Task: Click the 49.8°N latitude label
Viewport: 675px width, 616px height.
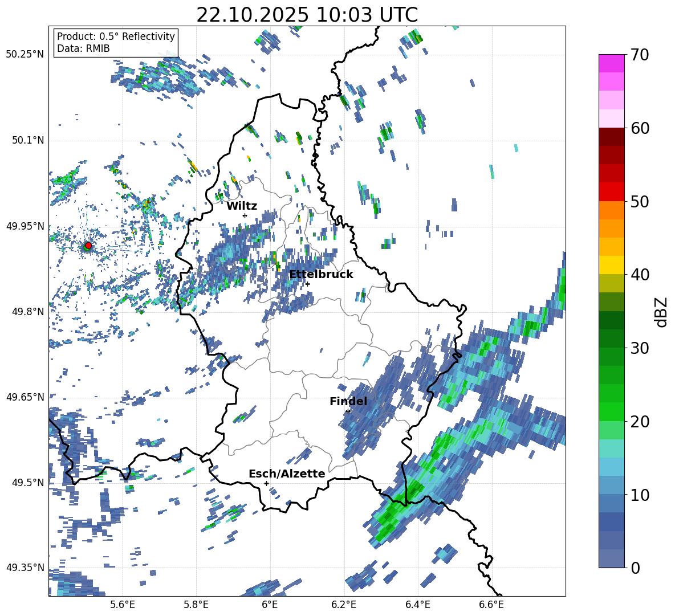Action: [x=27, y=312]
